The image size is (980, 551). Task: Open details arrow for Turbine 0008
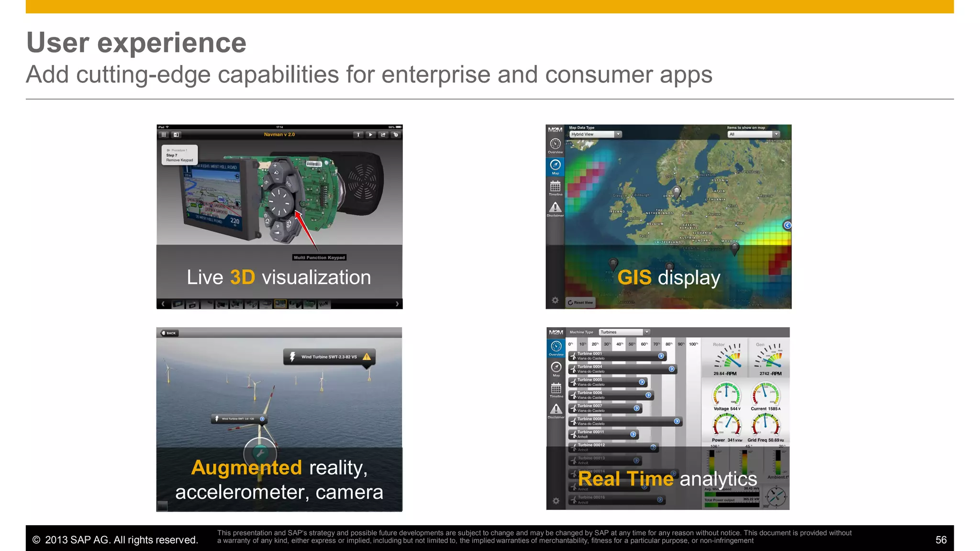pos(677,421)
